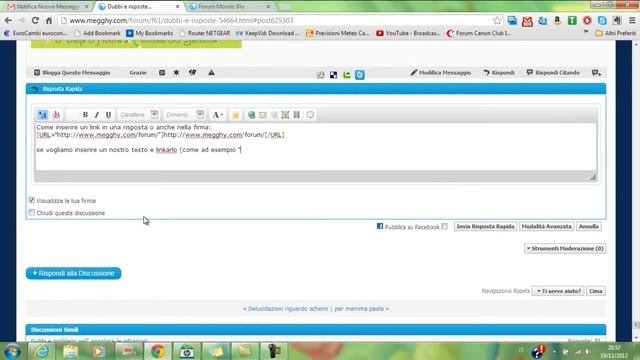Image resolution: width=640 pixels, height=360 pixels.
Task: Open Delucidazioni riguardo schemi thread link
Action: click(288, 309)
